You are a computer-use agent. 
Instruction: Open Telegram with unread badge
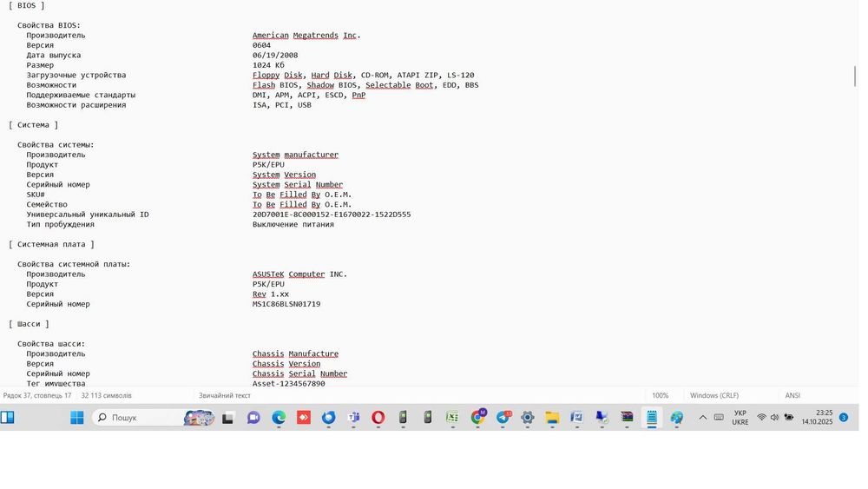(x=503, y=417)
